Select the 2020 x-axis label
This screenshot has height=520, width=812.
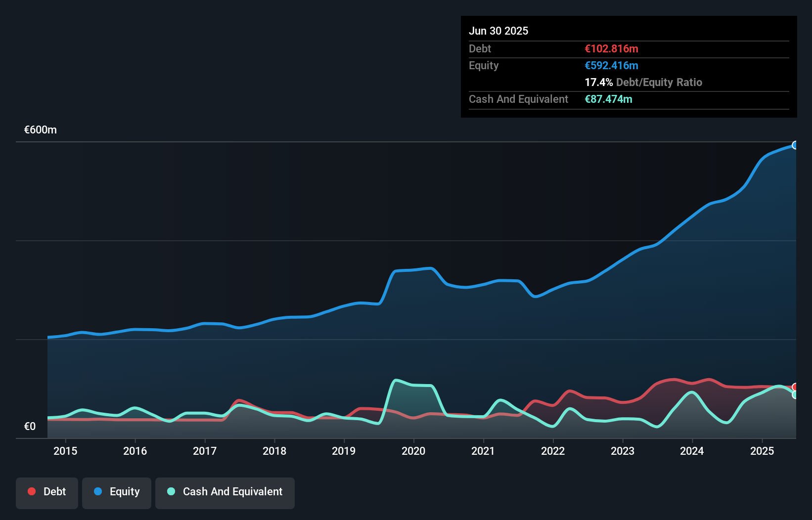pyautogui.click(x=413, y=451)
